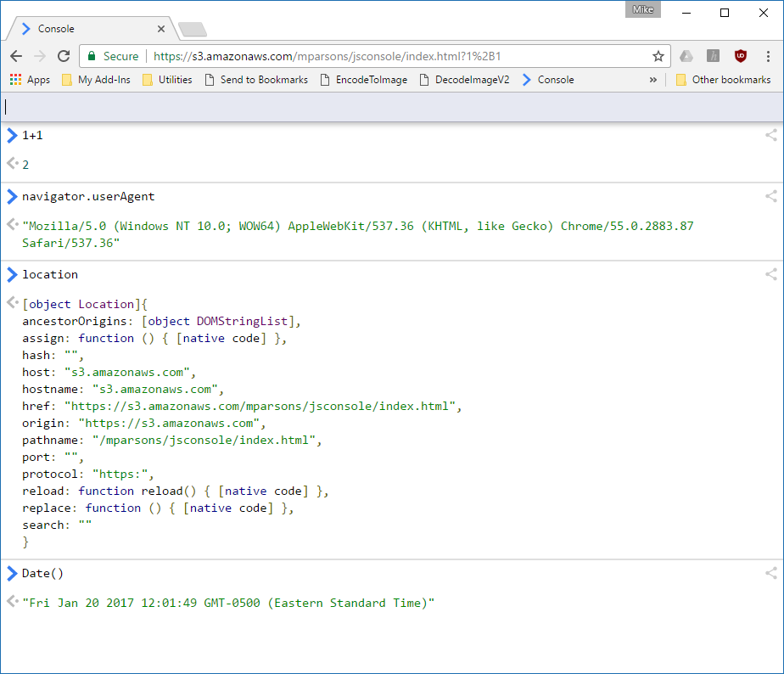Share the 1+1 command entry

click(771, 135)
